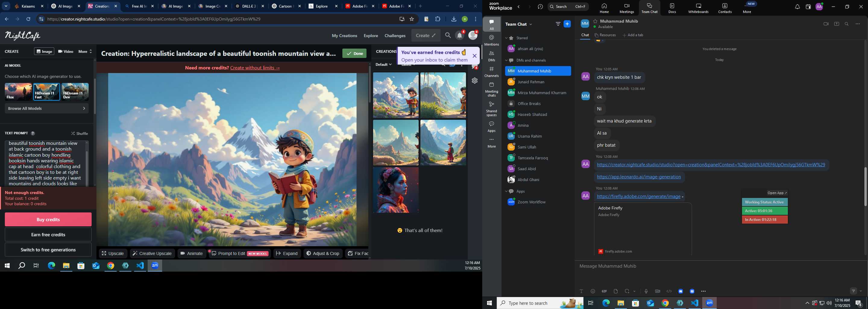Click the Buy credits button
Image resolution: width=868 pixels, height=309 pixels.
pos(48,220)
